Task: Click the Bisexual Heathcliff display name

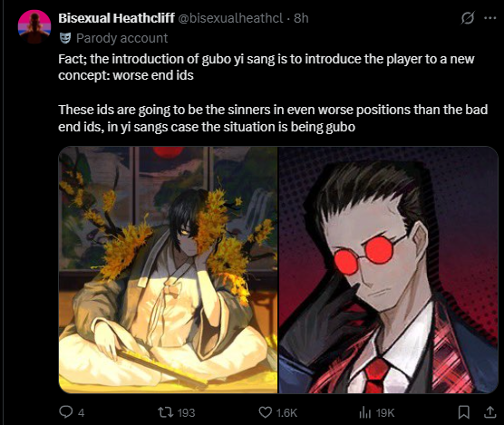Action: [116, 18]
